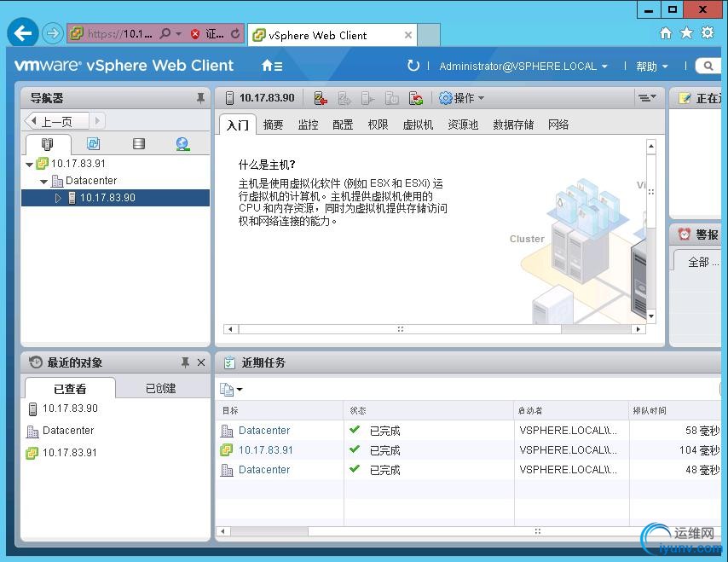This screenshot has height=562, width=728.
Task: Open browser Favorites star
Action: (687, 33)
